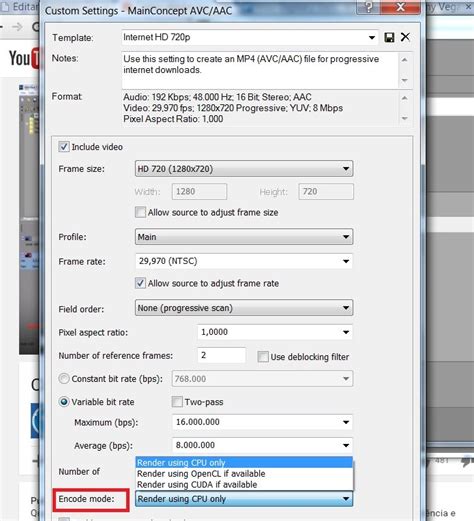Click the YouTube logo in browser window

pyautogui.click(x=24, y=58)
